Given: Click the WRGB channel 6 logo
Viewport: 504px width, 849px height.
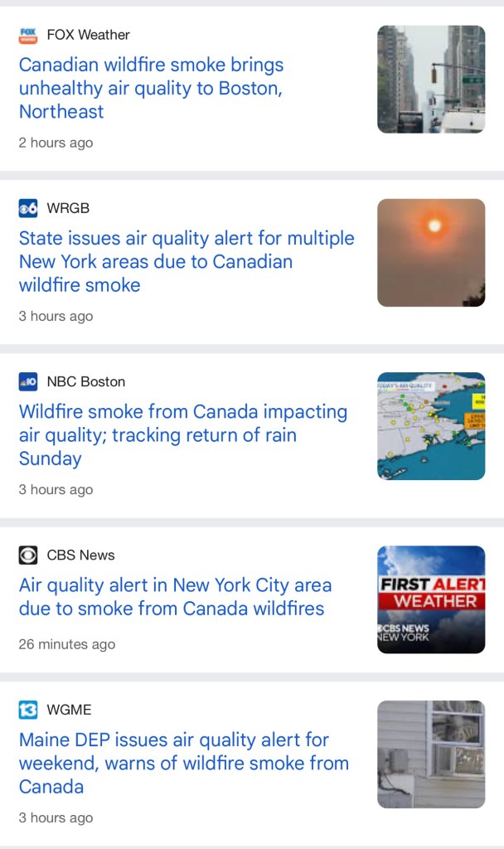Looking at the screenshot, I should pos(28,208).
